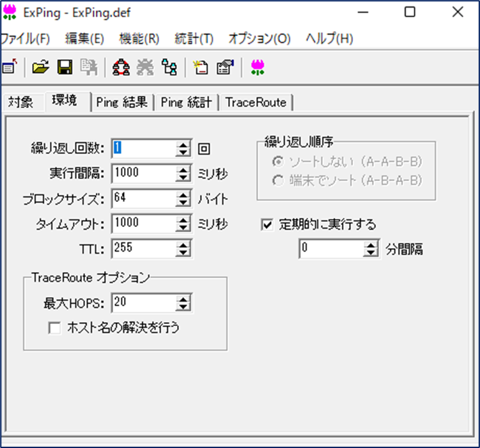Increase 繰り返し回数 with the up arrow

click(183, 144)
